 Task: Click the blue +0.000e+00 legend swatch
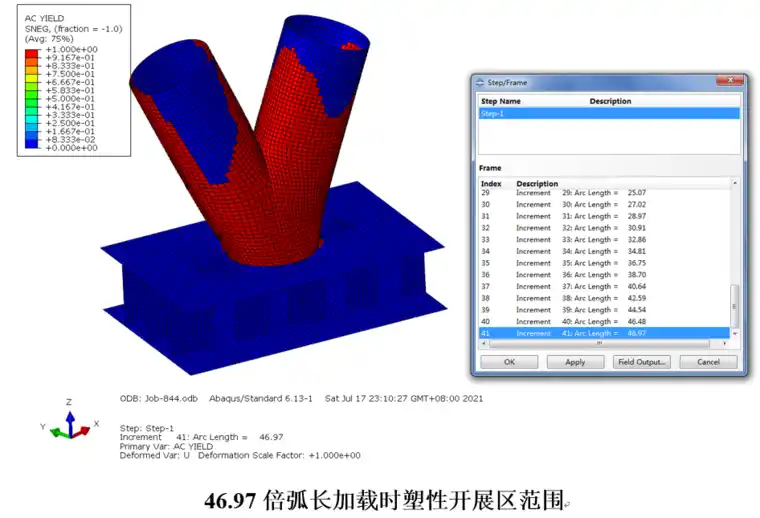pos(32,144)
